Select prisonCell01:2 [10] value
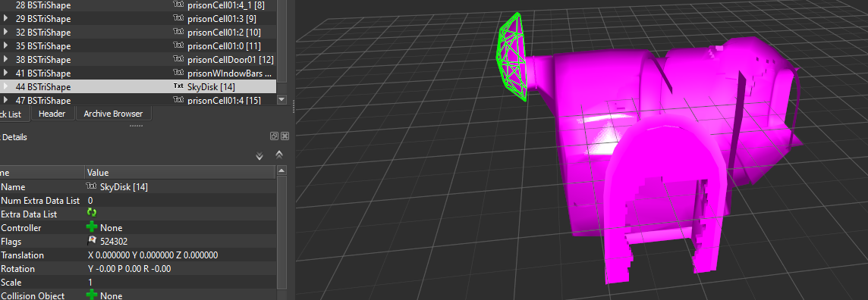Image resolution: width=868 pixels, height=300 pixels. [x=224, y=32]
